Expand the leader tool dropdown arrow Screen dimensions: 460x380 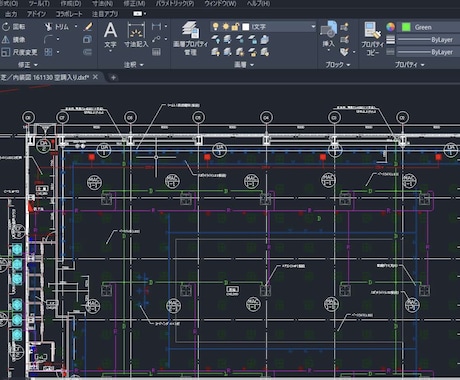click(x=166, y=39)
